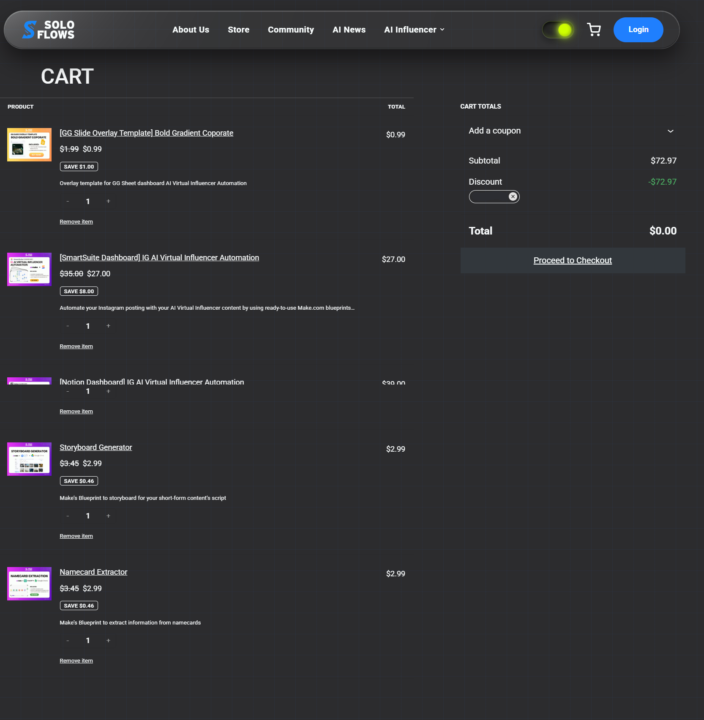The height and width of the screenshot is (720, 704).
Task: Open Namecard Extractor product link
Action: [93, 572]
